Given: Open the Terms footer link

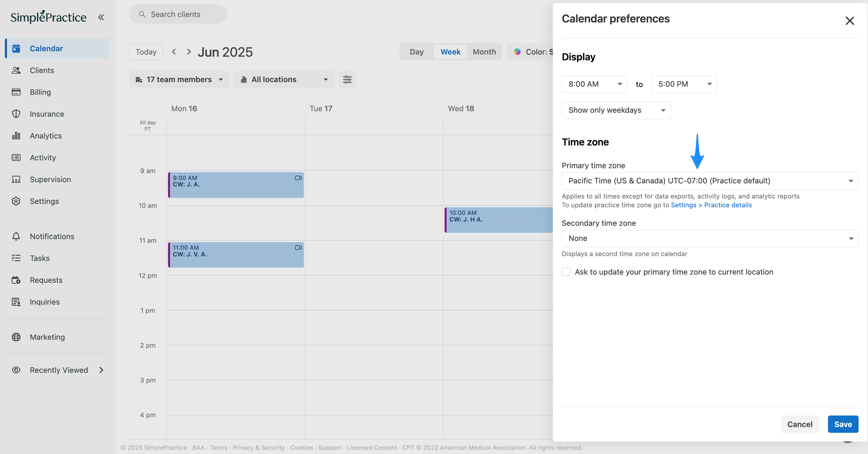Looking at the screenshot, I should point(218,448).
